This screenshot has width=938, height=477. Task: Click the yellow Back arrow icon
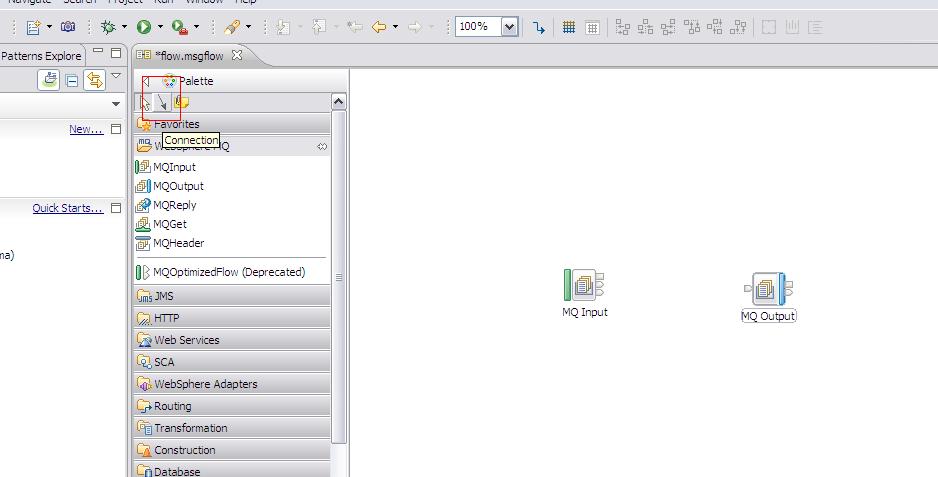point(379,27)
